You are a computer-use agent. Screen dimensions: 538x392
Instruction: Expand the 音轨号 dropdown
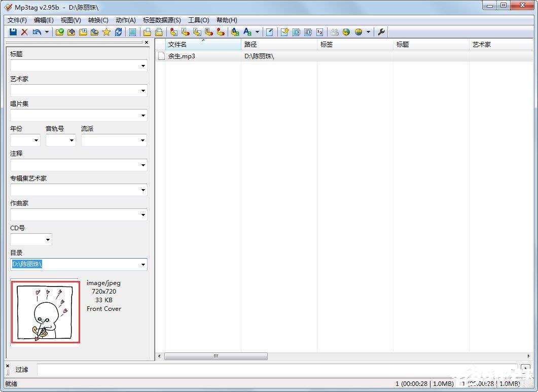coord(71,140)
